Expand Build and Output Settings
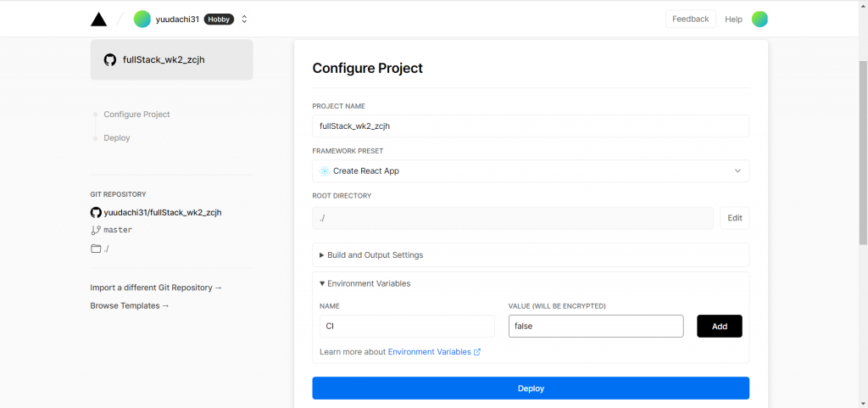Viewport: 868px width, 408px height. point(371,254)
